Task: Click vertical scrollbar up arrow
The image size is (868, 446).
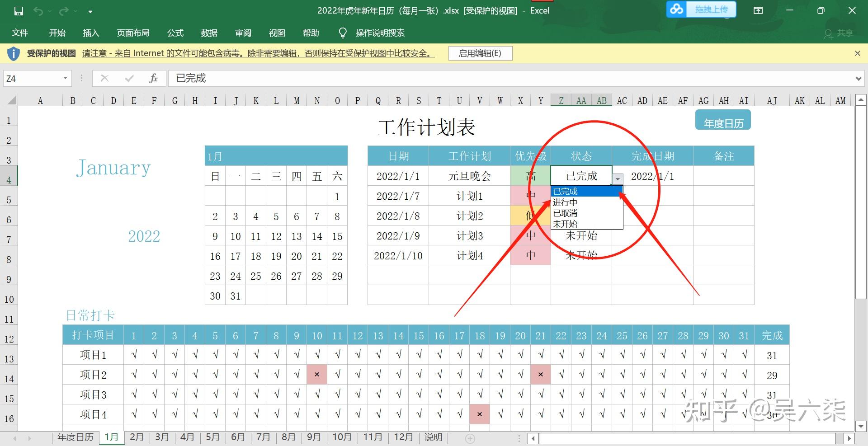Action: pos(860,99)
